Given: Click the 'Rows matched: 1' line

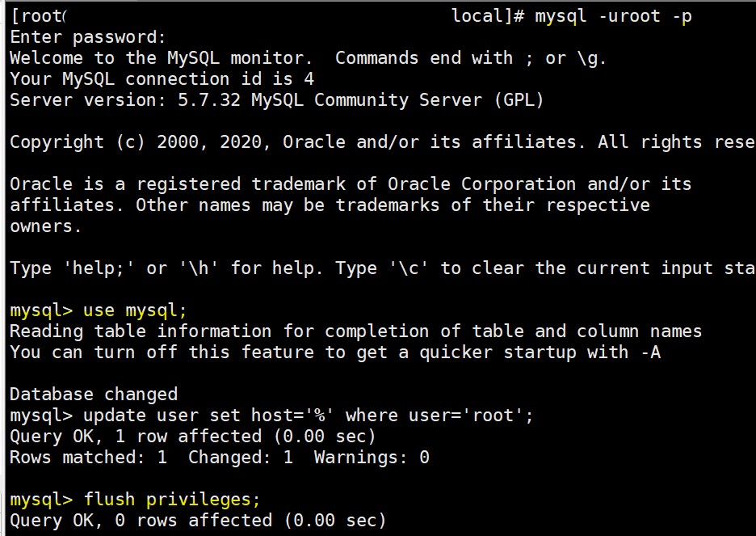Looking at the screenshot, I should pyautogui.click(x=220, y=458).
